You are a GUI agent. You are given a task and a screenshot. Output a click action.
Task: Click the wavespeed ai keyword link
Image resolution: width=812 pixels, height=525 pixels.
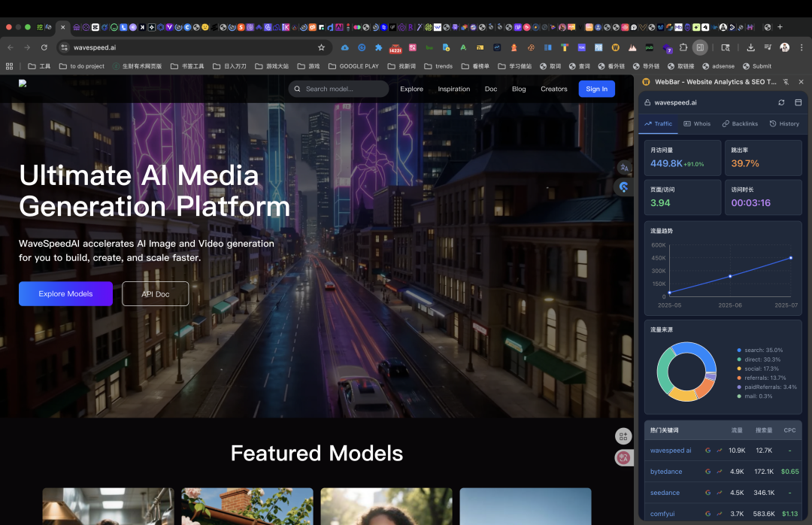[x=671, y=451]
